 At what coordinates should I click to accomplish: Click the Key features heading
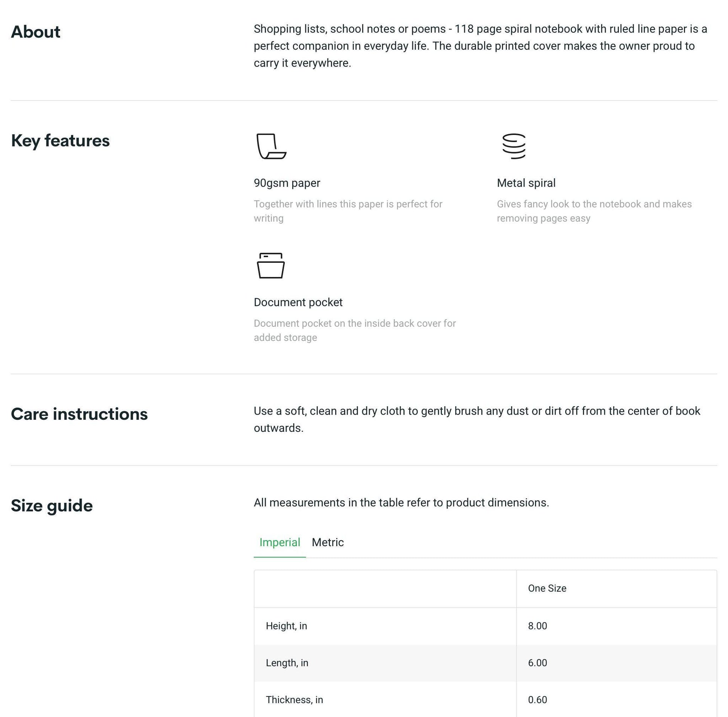pos(60,141)
